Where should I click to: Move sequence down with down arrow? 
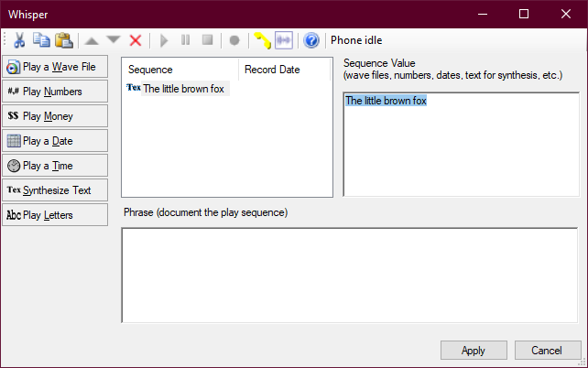(x=113, y=40)
